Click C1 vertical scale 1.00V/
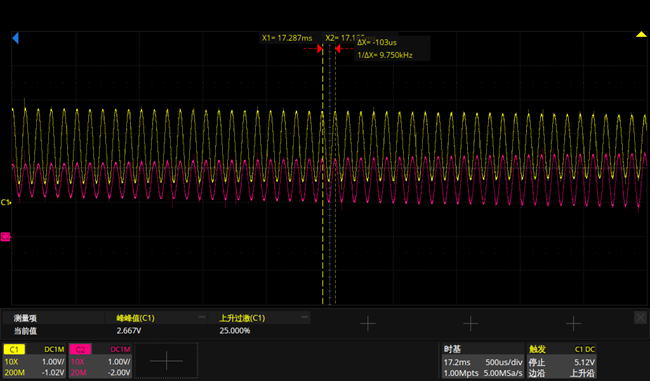Screen dimensions: 650x381 tap(53, 362)
